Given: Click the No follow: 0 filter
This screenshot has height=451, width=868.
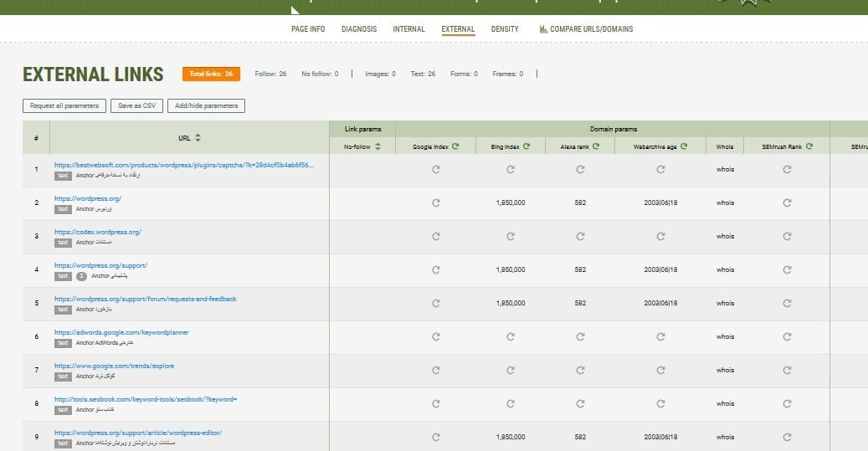Looking at the screenshot, I should click(x=320, y=74).
